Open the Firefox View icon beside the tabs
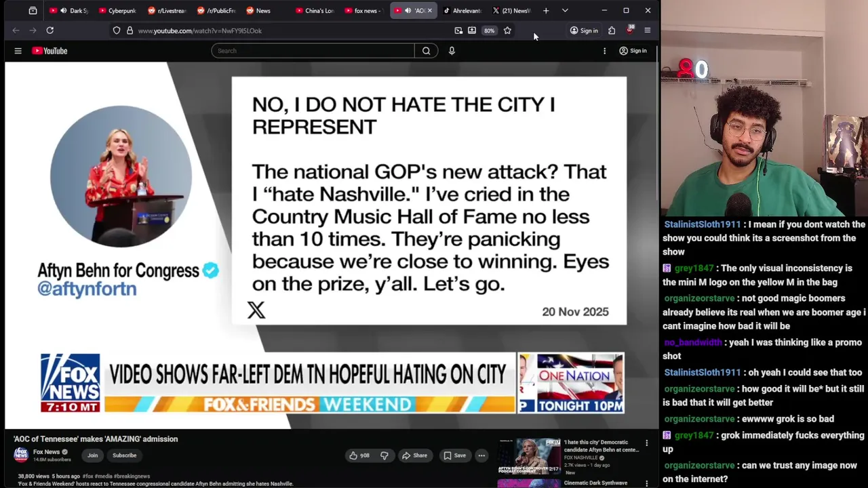The image size is (868, 488). tap(33, 11)
